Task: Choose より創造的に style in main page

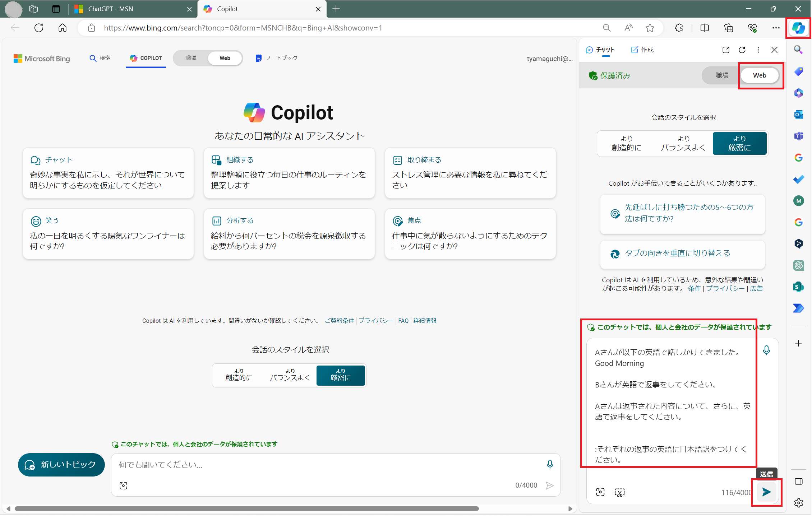Action: tap(239, 375)
